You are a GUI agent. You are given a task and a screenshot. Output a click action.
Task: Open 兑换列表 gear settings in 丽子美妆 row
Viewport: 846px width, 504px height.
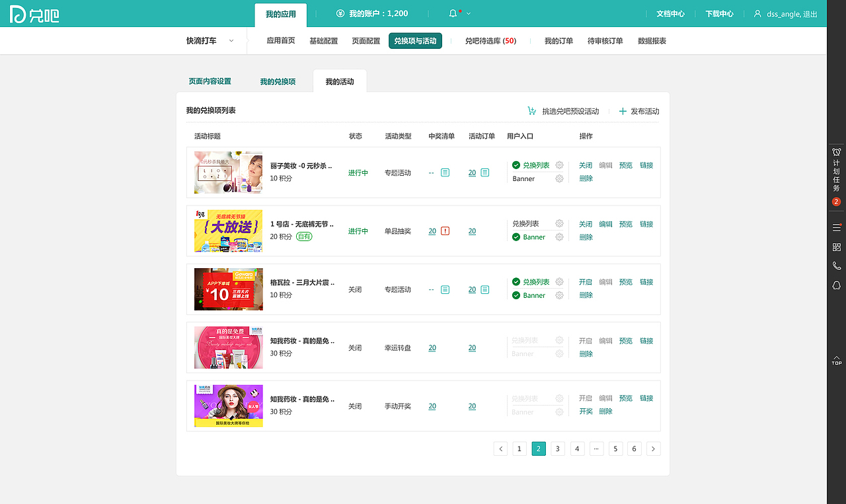(559, 165)
